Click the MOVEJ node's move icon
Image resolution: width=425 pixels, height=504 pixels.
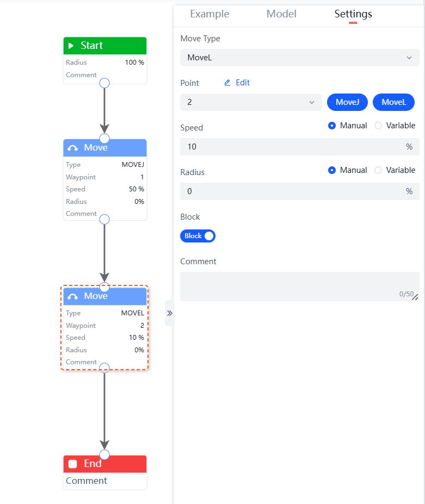[72, 148]
